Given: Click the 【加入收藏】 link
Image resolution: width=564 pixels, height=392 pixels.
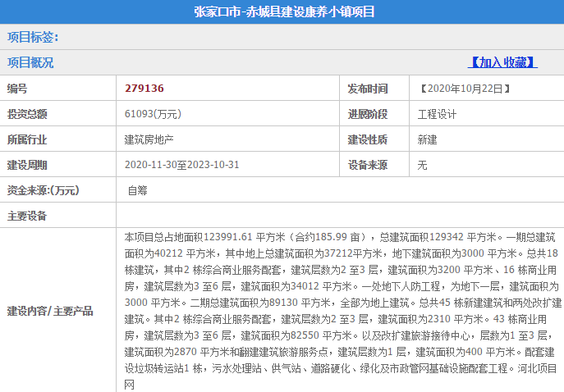Looking at the screenshot, I should pyautogui.click(x=503, y=62).
